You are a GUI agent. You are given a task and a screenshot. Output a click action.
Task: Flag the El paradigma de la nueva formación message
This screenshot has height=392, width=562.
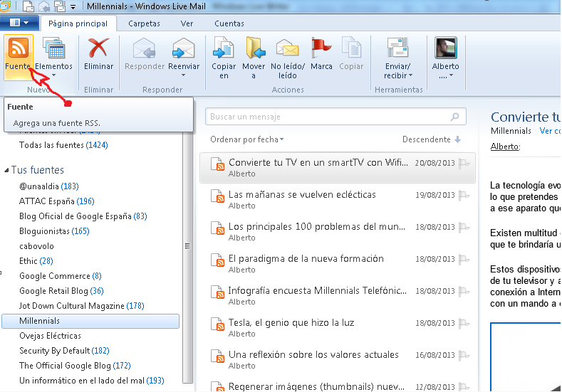(x=464, y=259)
